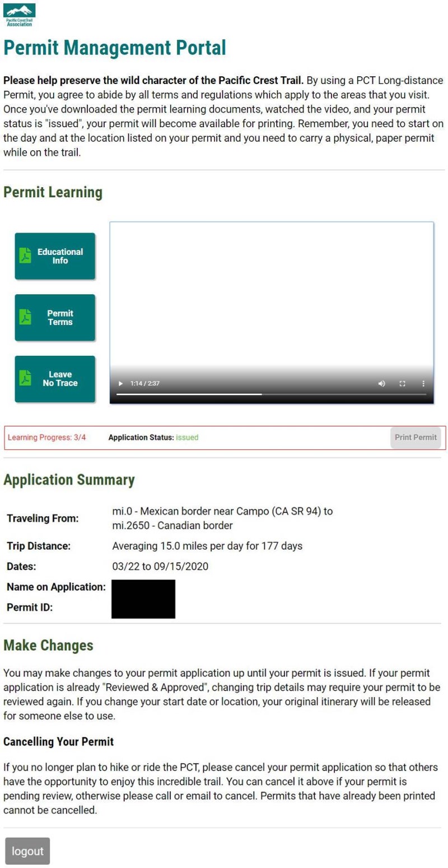Click the dates 03/22 to 09/15/2020

tap(160, 567)
